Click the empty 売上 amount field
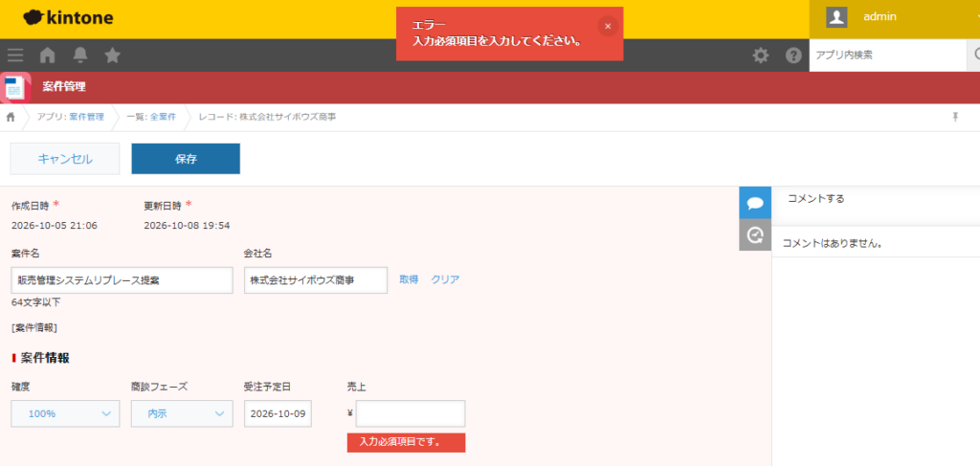This screenshot has height=466, width=980. (411, 413)
